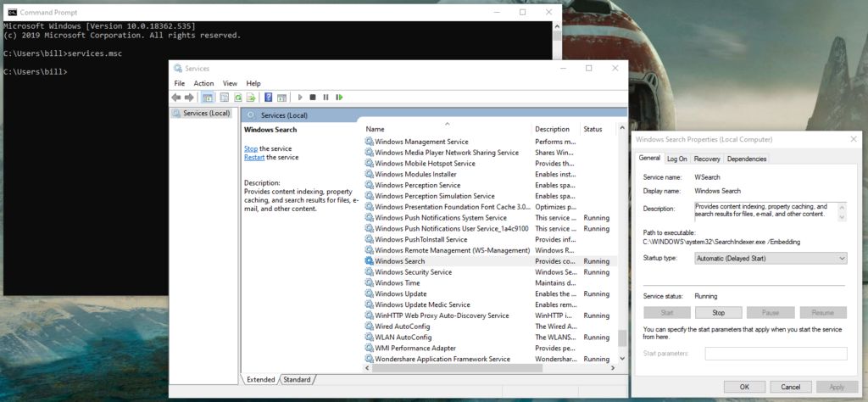The image size is (868, 402).
Task: Click the Stop link for the service
Action: (x=251, y=148)
